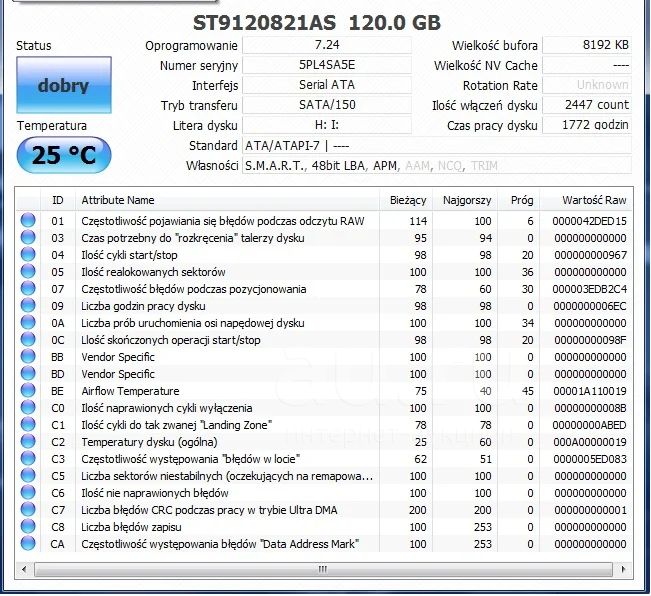
Task: Click raw value 0000042DED15
Action: (589, 221)
